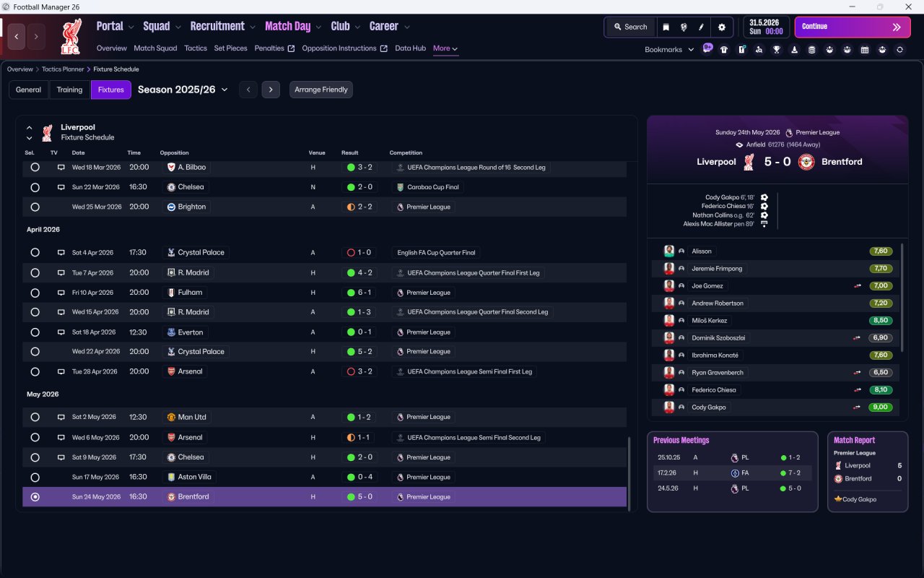Switch to the Training tab

pos(69,90)
